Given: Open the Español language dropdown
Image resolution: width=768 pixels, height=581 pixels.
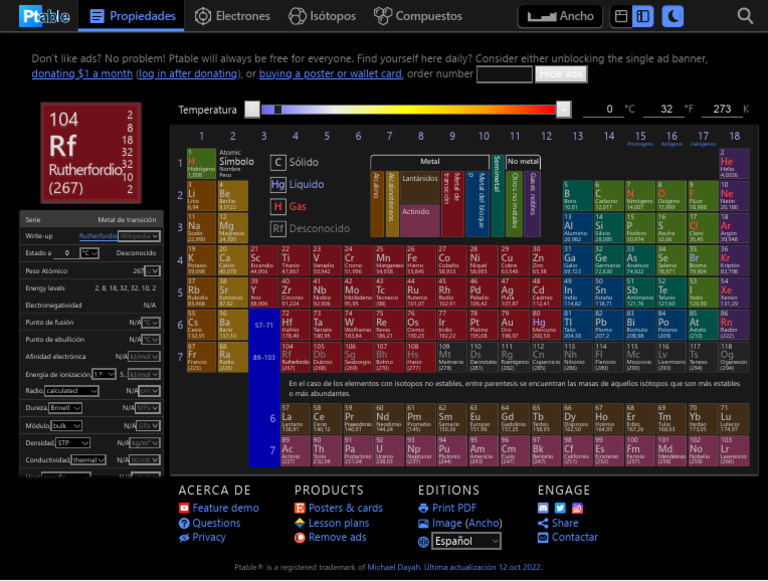Looking at the screenshot, I should point(466,541).
